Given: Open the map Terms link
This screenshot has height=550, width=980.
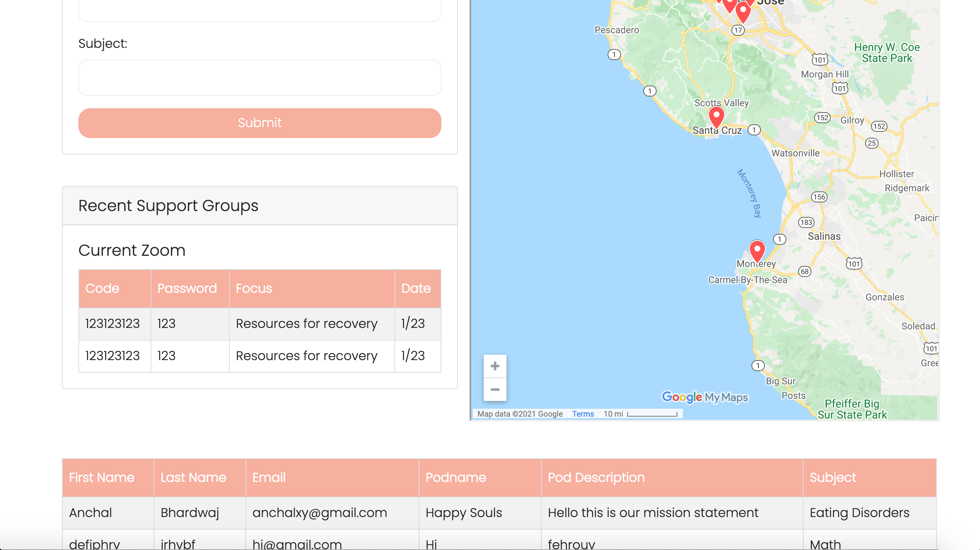Looking at the screenshot, I should pos(583,414).
